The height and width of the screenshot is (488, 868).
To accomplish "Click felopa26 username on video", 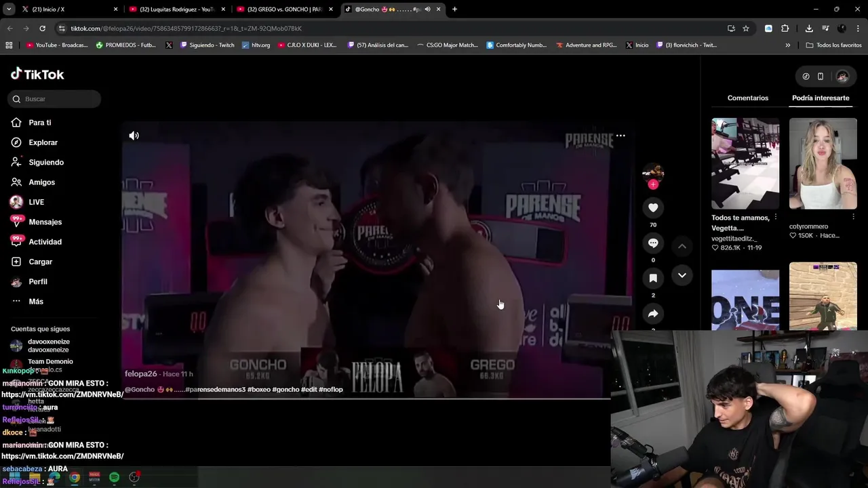I will click(x=141, y=374).
